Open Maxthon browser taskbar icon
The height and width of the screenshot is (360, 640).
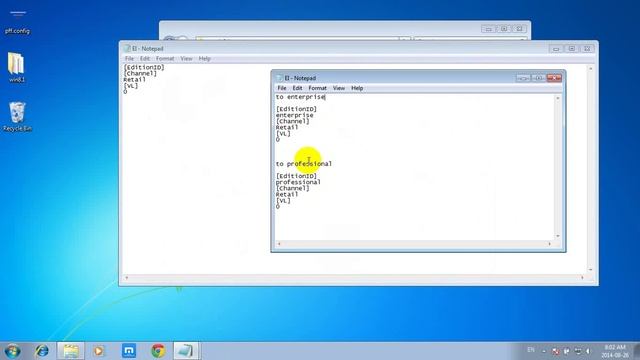tap(129, 351)
